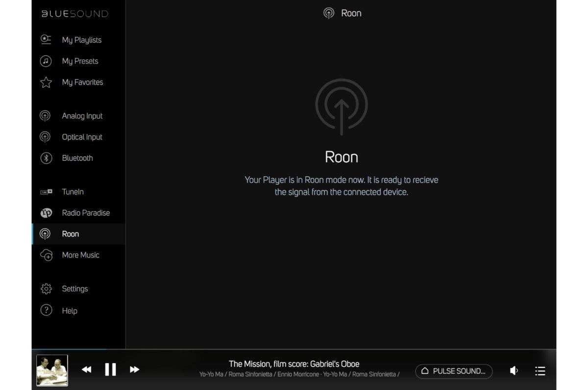Viewport: 588px width, 390px height.
Task: Click the large Roon upload arrow icon
Action: pos(342,107)
